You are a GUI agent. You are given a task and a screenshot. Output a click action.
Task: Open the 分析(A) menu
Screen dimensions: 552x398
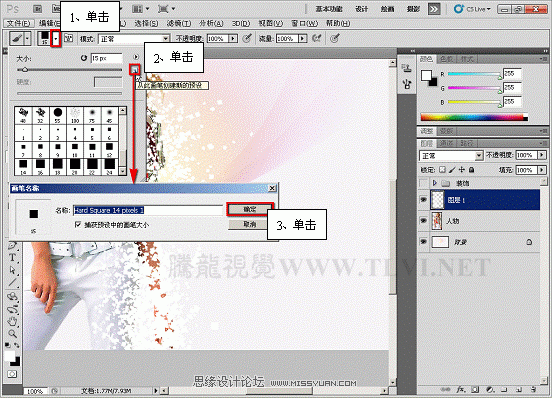(x=211, y=23)
